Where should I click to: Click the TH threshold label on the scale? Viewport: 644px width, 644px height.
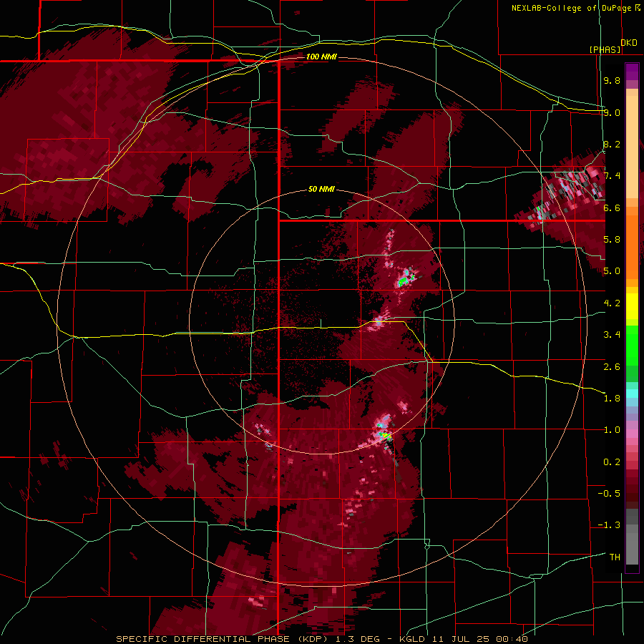click(x=615, y=557)
